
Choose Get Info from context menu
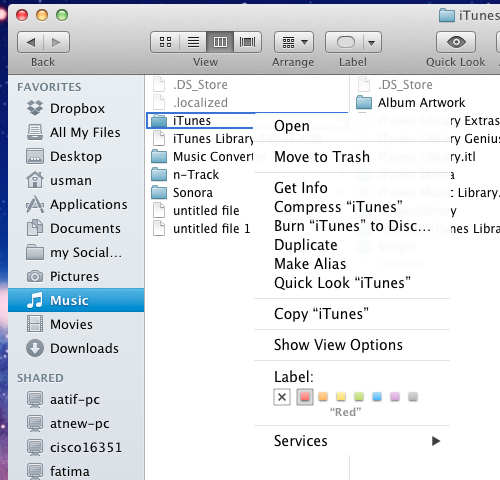[x=352, y=188]
